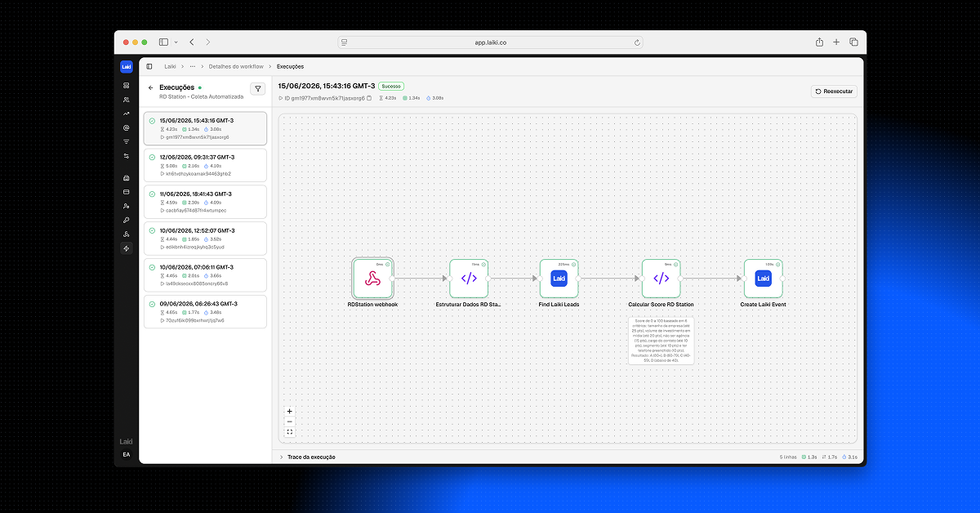Reload the page from the address bar

coord(637,42)
